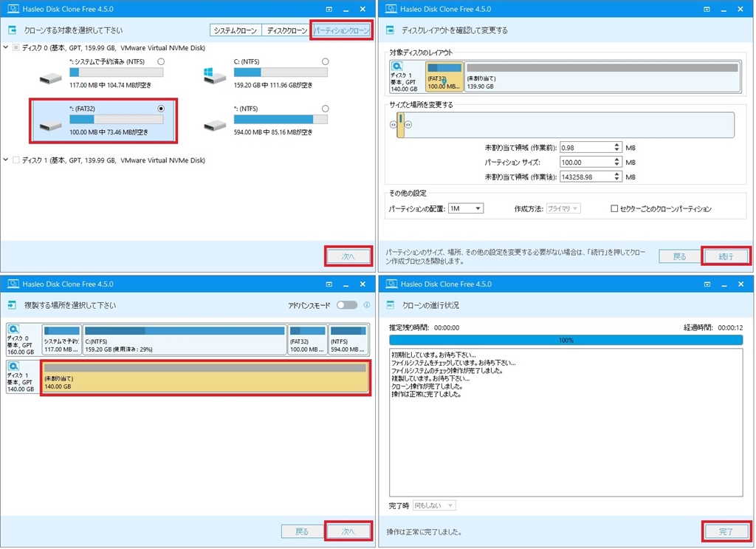Select the FAT32 100.00 MB block in target layout

444,77
